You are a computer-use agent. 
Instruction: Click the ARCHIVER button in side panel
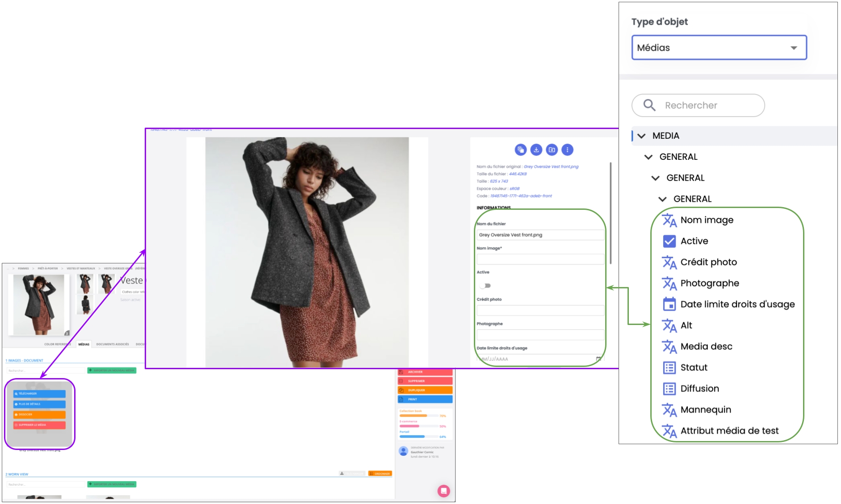[x=425, y=372]
